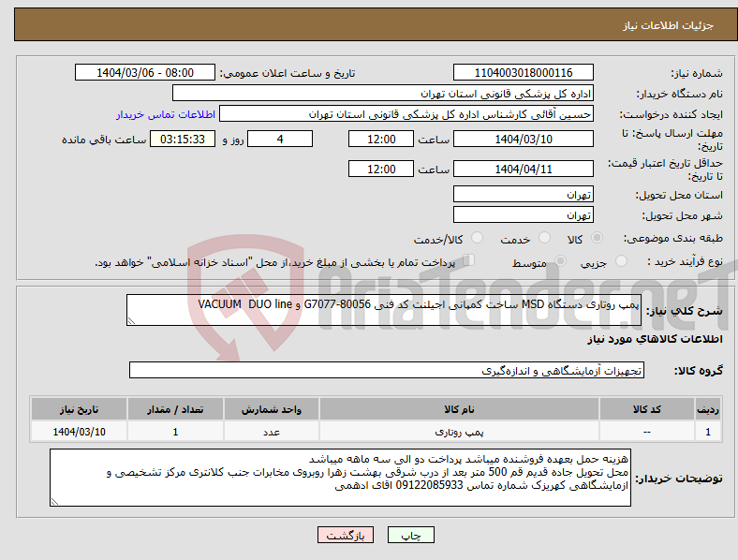Click the response deadline hour 12:00 field
Screen dimensions: 738x560
click(x=381, y=140)
